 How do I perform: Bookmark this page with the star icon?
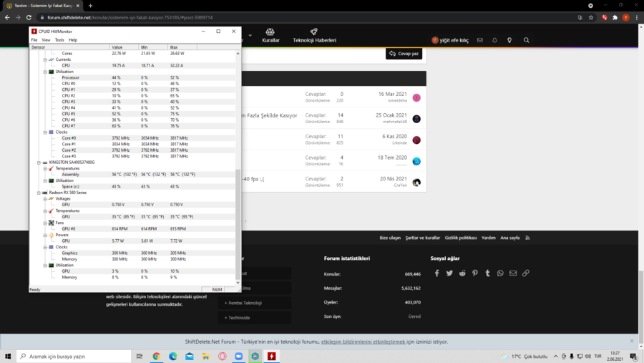click(590, 18)
